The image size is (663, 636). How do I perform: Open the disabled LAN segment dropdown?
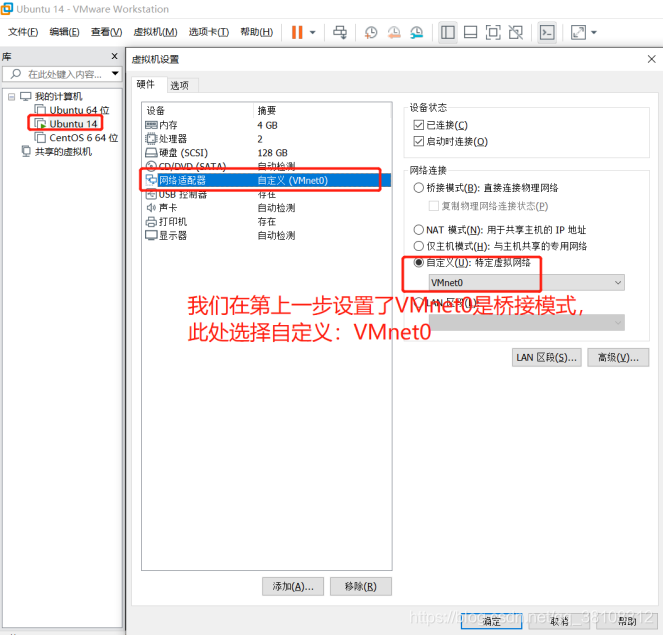point(526,323)
